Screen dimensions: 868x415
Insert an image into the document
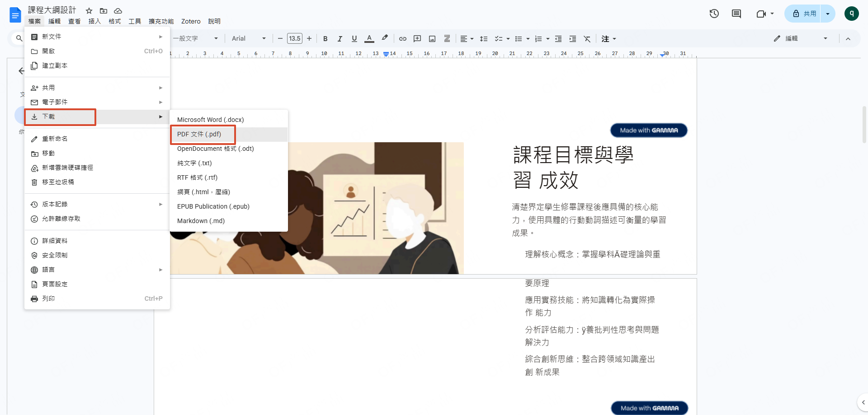point(432,38)
